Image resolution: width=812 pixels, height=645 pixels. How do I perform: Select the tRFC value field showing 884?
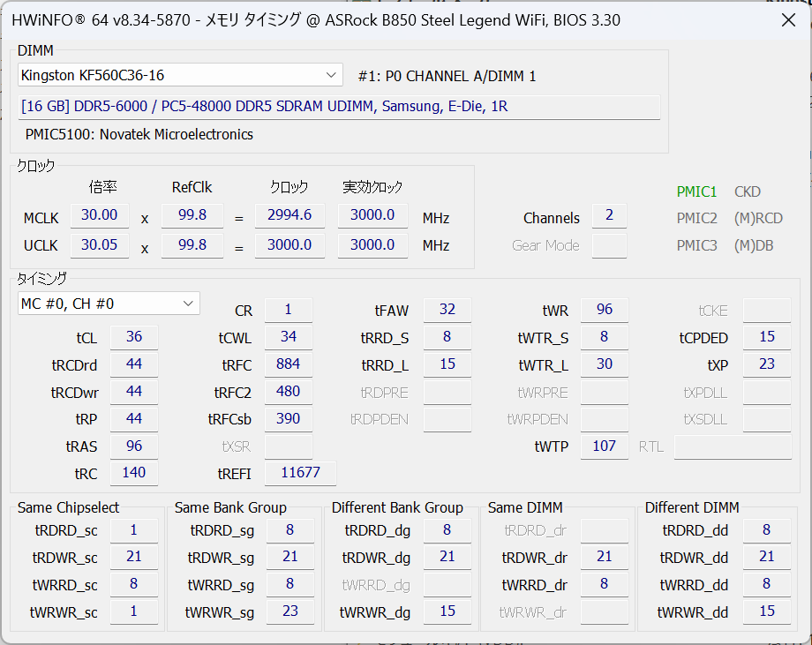click(x=289, y=364)
